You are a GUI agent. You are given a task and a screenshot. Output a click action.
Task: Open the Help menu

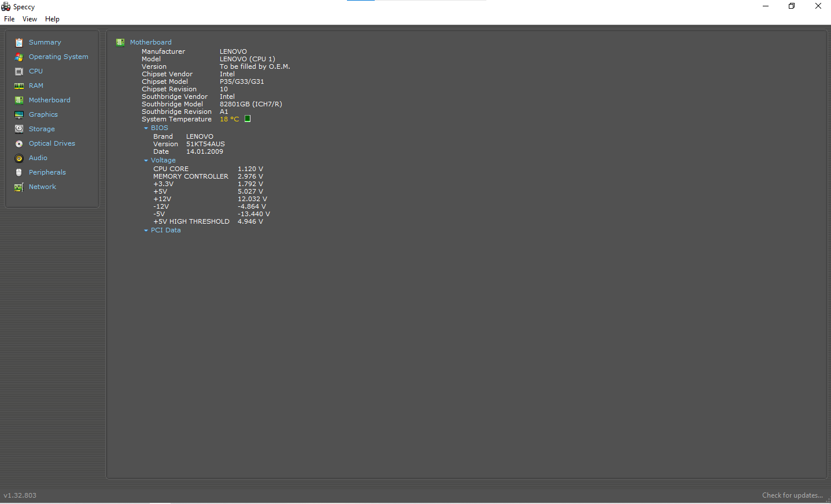point(52,19)
